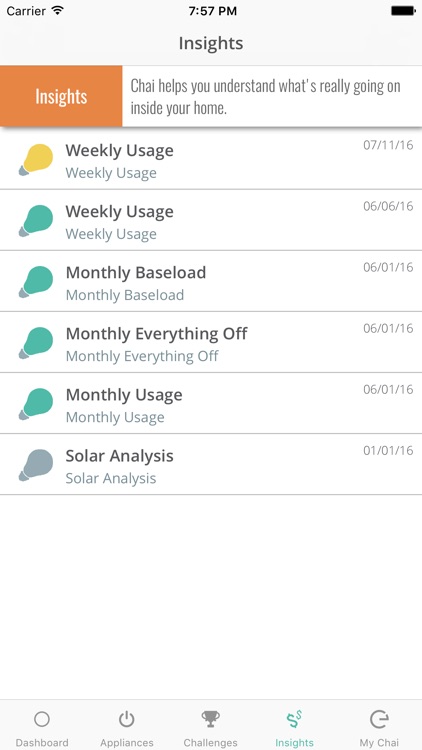Screen dimensions: 422x750
Task: Tap the orange Insights banner label
Action: (x=61, y=96)
